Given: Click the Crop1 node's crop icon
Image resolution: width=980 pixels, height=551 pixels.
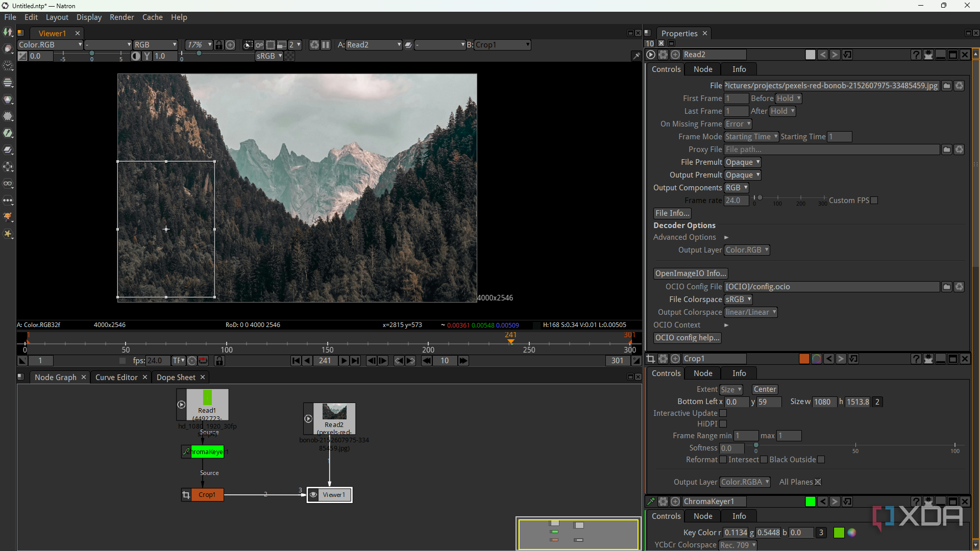Looking at the screenshot, I should [x=186, y=495].
